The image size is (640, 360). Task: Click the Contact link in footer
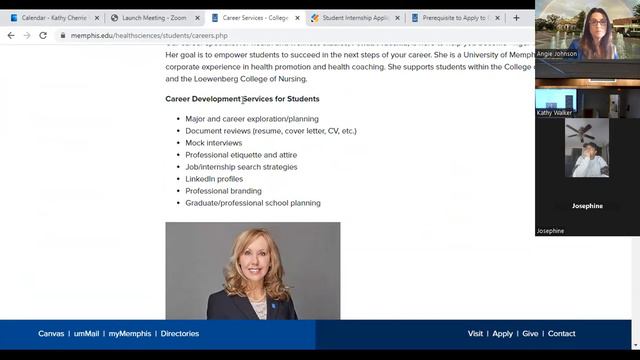(x=562, y=333)
